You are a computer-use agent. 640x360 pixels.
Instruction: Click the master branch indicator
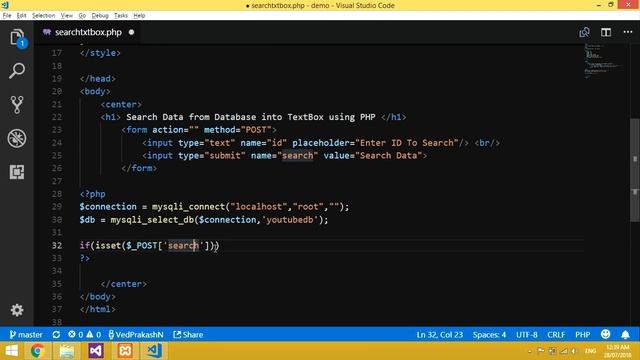click(26, 335)
